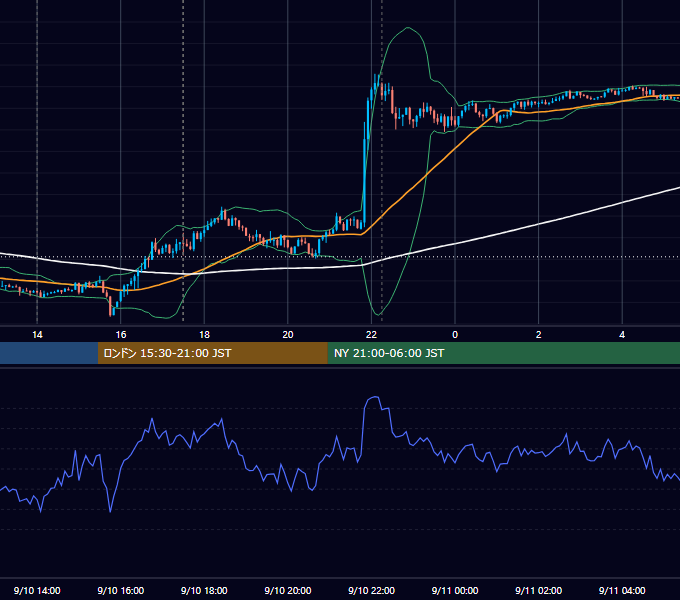The height and width of the screenshot is (600, 680).
Task: Click the price-chart hour label 14
Action: point(37,335)
